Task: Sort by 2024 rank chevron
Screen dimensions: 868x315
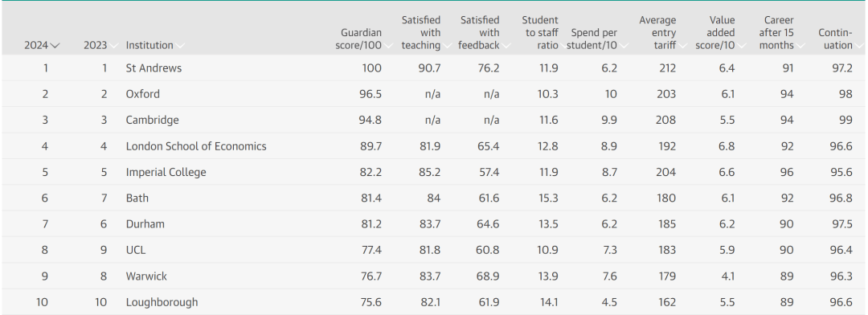Action: coord(55,45)
